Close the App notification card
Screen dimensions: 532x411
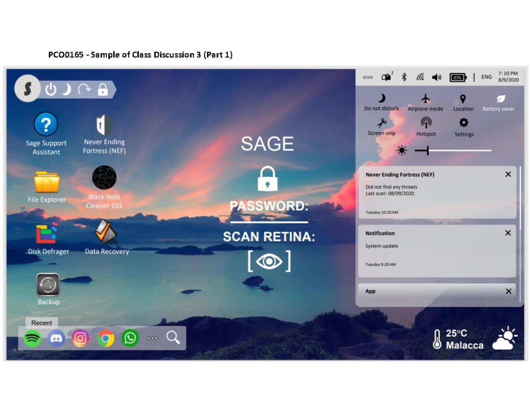pyautogui.click(x=509, y=291)
